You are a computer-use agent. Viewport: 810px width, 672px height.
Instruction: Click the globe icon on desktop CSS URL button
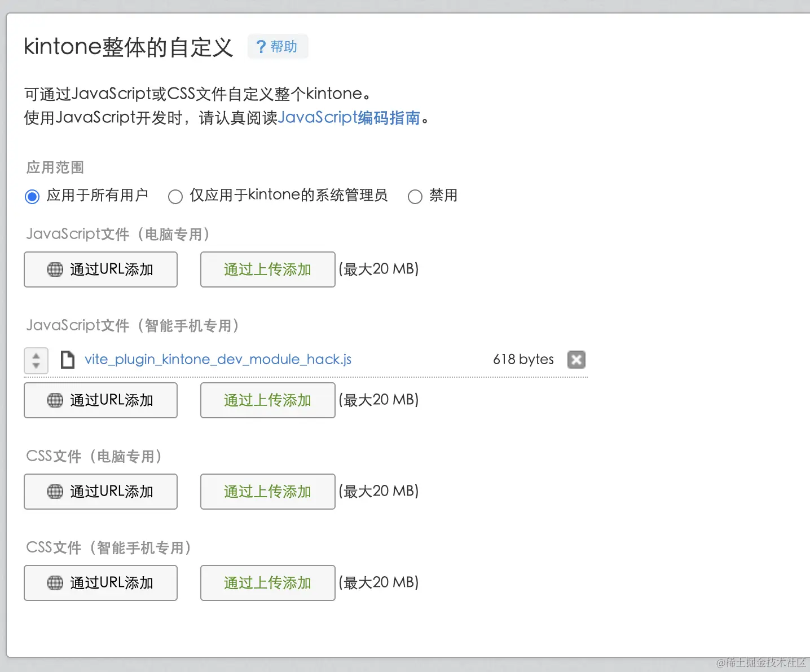coord(55,492)
